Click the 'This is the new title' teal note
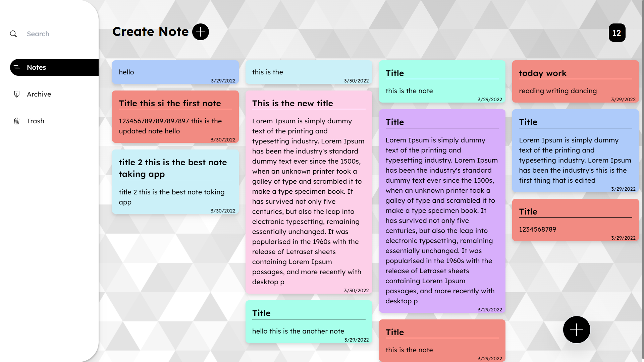644x362 pixels. [308, 193]
